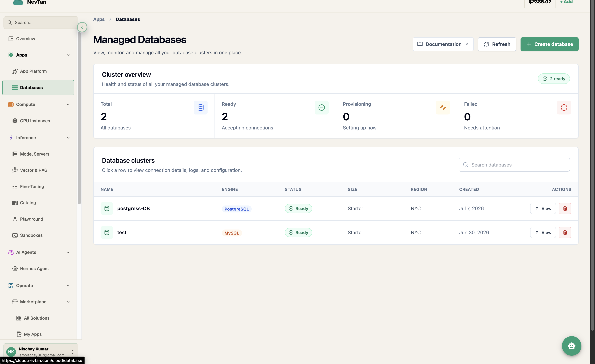Click the Apps breadcrumb link
595x364 pixels.
pos(99,19)
